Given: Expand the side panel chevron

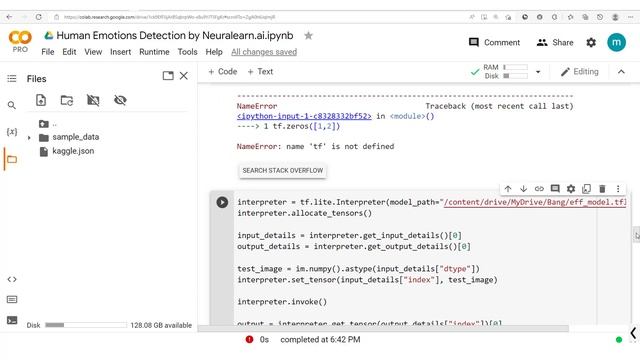Looking at the screenshot, I should (633, 333).
